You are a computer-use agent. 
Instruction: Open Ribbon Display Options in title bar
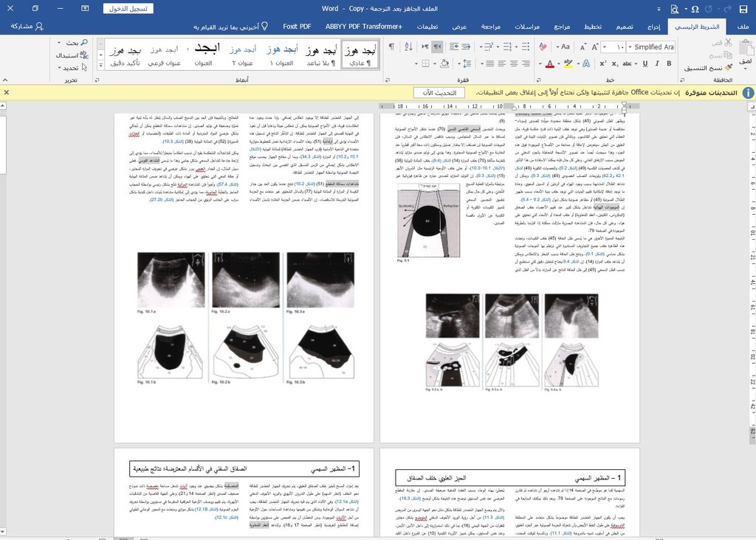tap(85, 9)
